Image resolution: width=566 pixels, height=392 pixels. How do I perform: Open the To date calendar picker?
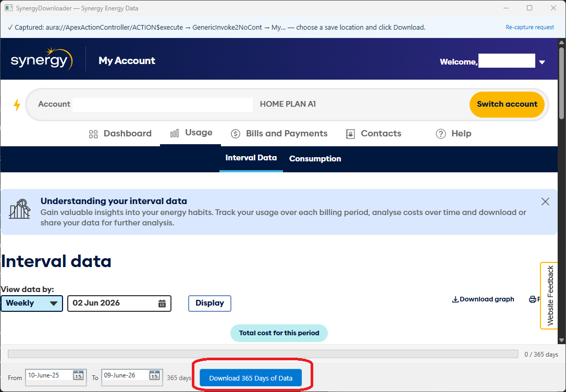coord(154,375)
